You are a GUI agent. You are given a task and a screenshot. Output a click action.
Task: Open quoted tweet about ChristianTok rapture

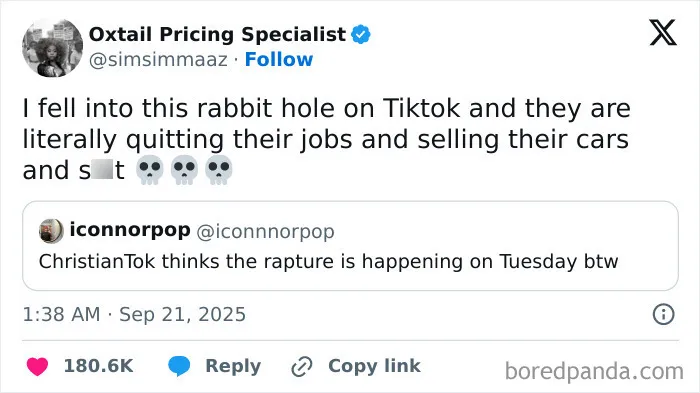(x=350, y=246)
